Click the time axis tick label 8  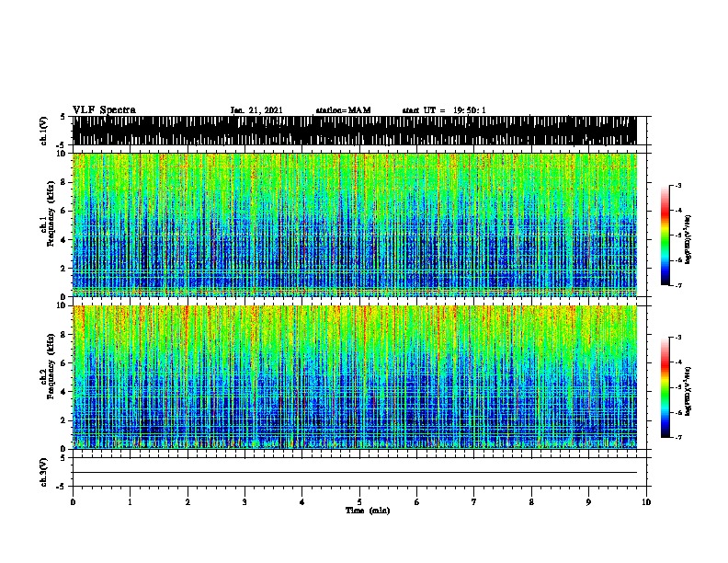(x=531, y=502)
